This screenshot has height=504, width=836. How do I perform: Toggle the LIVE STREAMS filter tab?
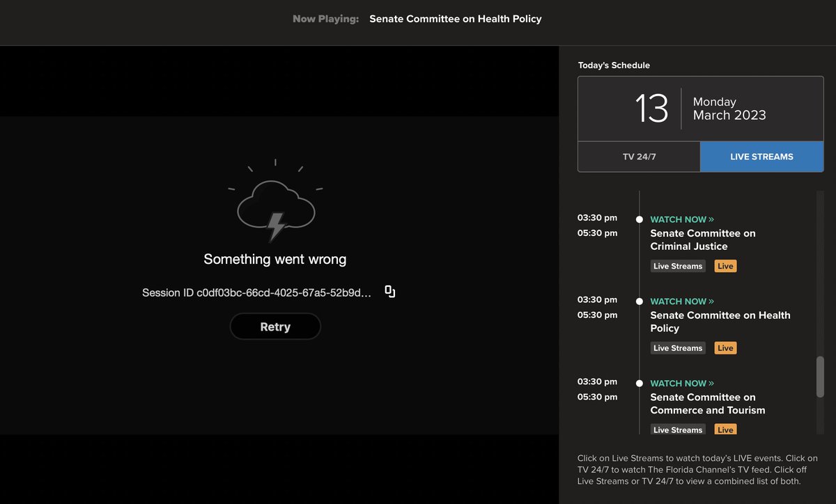coord(761,157)
